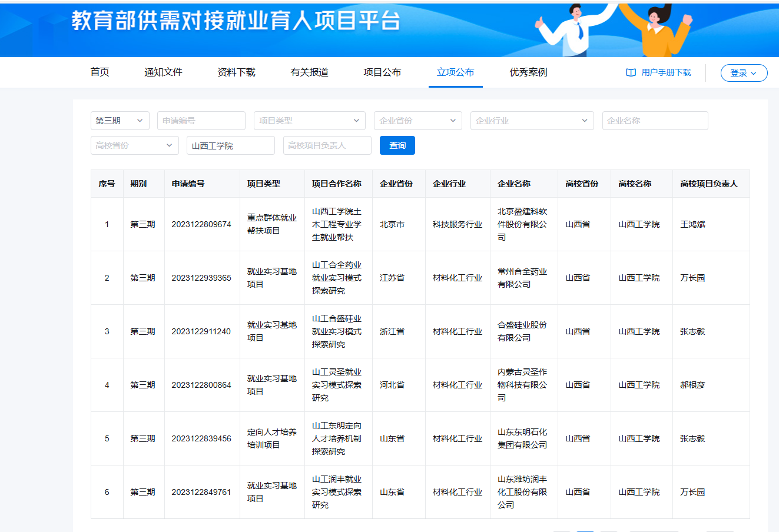The height and width of the screenshot is (532, 779).
Task: Select the 项目公布 tab
Action: 382,72
